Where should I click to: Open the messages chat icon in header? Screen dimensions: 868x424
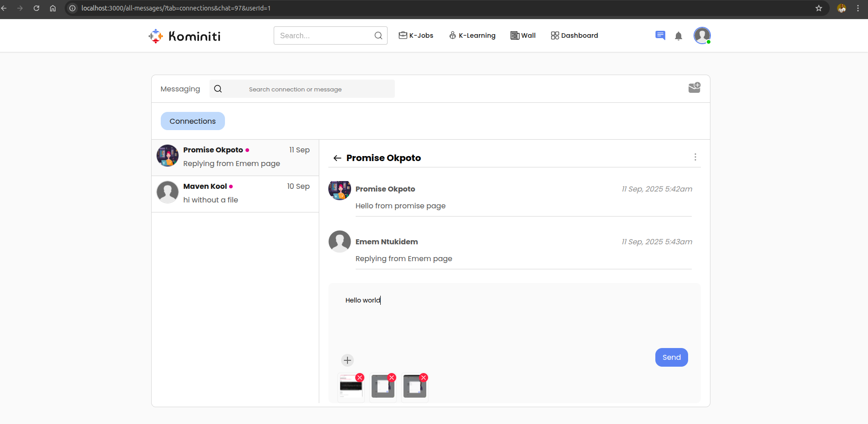click(x=660, y=35)
